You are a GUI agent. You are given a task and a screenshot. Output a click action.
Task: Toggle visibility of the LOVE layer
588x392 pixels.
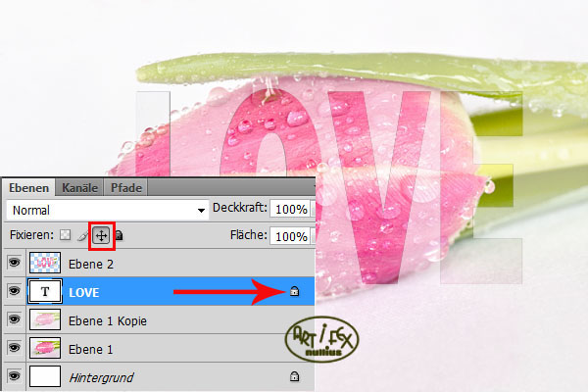click(x=15, y=291)
